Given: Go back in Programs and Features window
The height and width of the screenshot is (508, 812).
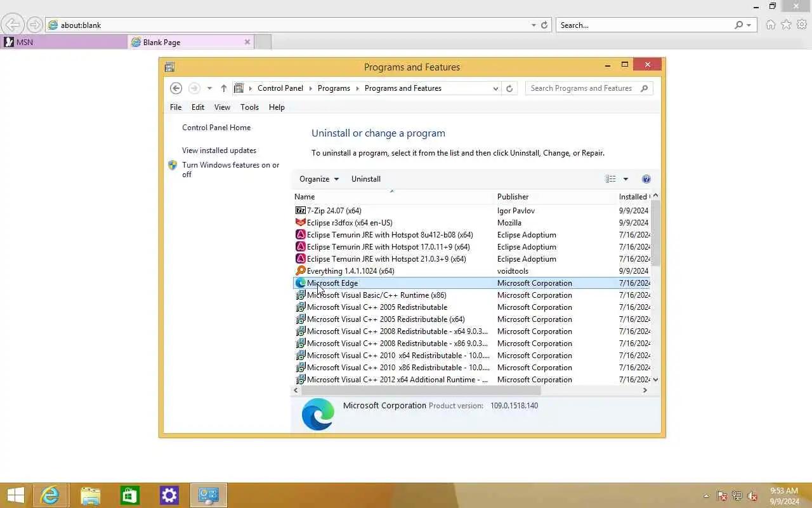Looking at the screenshot, I should (176, 88).
